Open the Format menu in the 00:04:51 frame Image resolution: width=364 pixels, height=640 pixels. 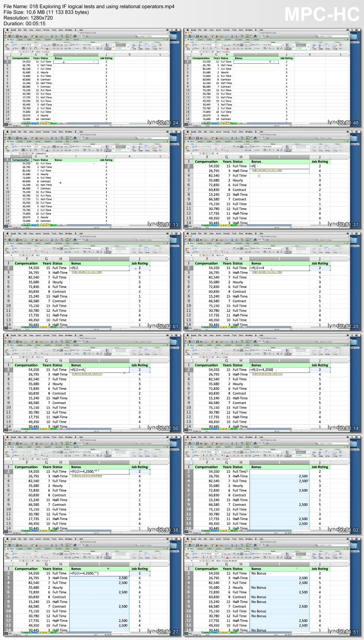click(226, 539)
